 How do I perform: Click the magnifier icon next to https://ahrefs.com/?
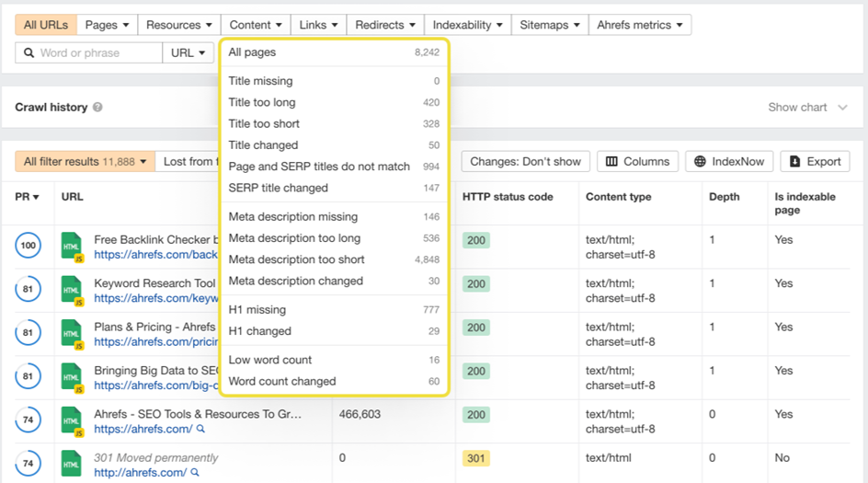click(x=201, y=429)
